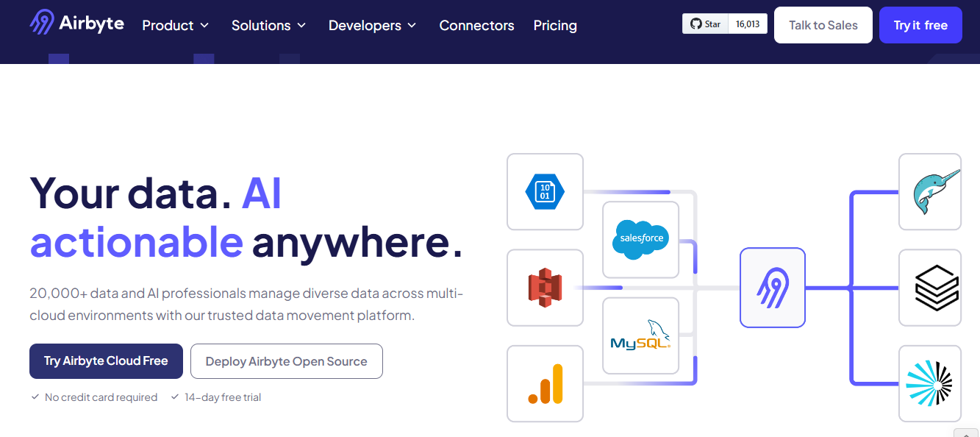980x437 pixels.
Task: Click the scroll-to-top arrow in corner
Action: click(x=966, y=433)
